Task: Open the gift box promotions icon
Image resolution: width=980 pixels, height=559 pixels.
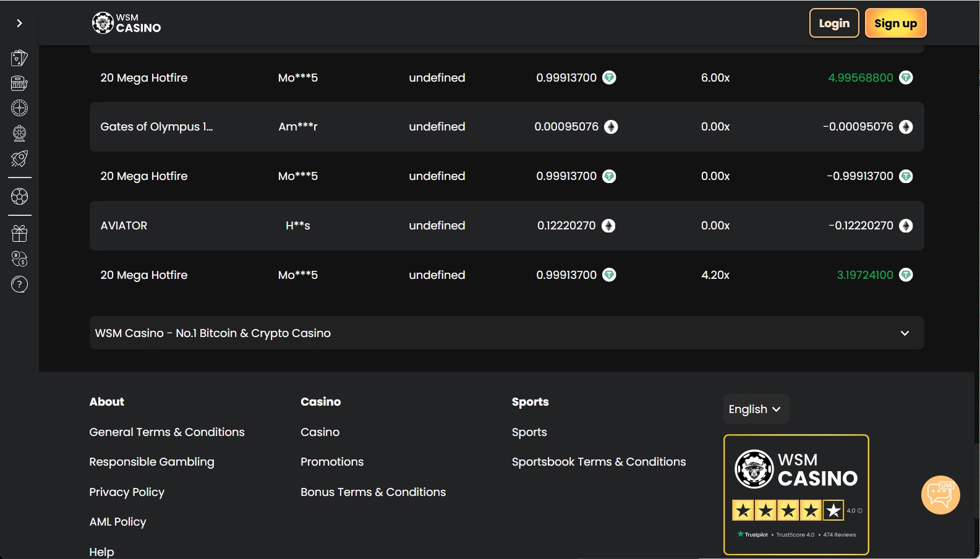Action: pyautogui.click(x=19, y=233)
